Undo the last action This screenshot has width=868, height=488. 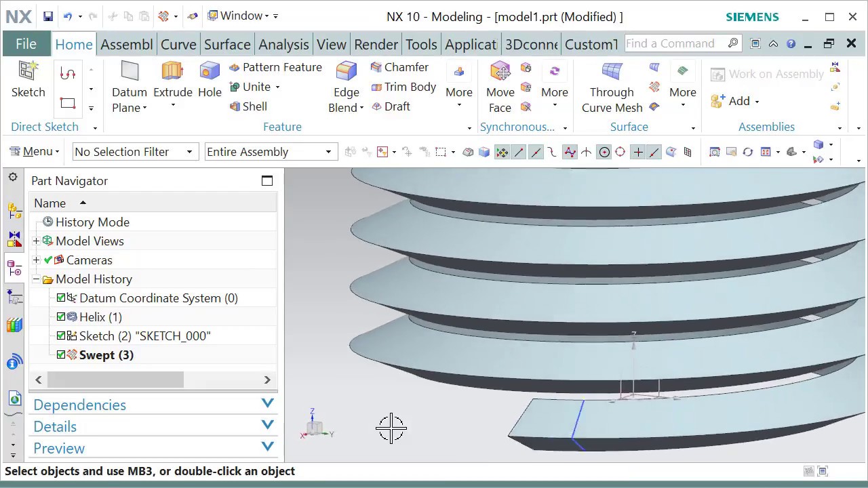pyautogui.click(x=67, y=16)
